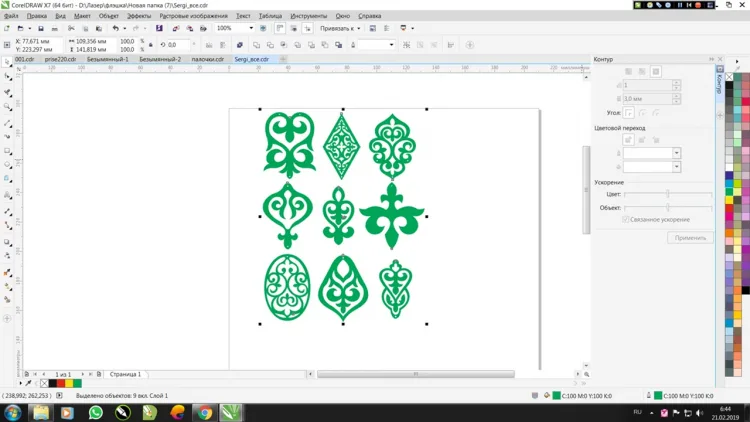Select the Artistic Media tool
The image size is (750, 422).
point(7,136)
